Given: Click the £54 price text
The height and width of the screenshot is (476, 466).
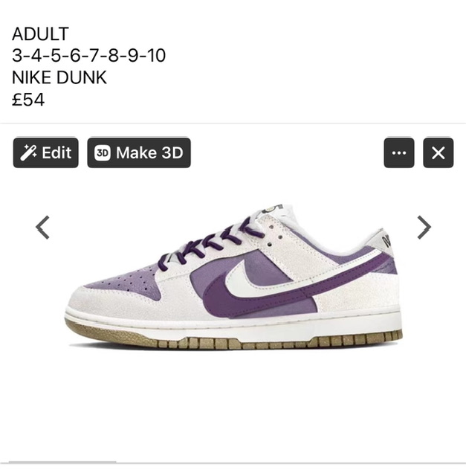Looking at the screenshot, I should [28, 100].
